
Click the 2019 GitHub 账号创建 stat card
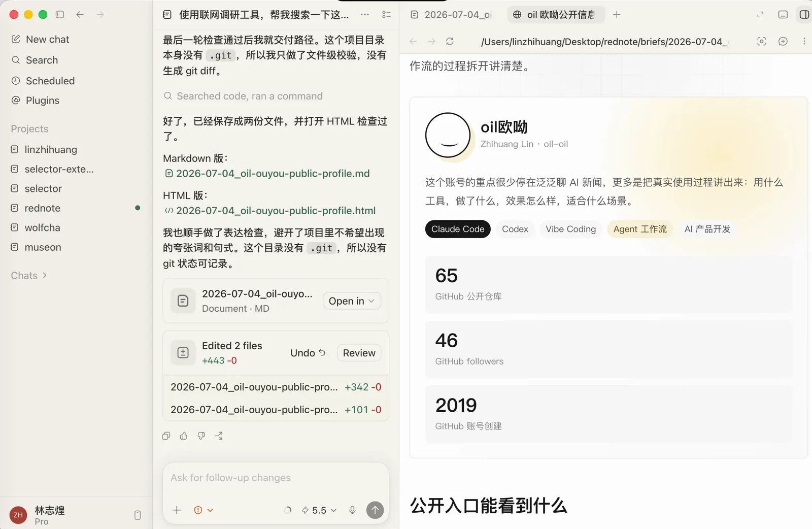click(x=608, y=414)
